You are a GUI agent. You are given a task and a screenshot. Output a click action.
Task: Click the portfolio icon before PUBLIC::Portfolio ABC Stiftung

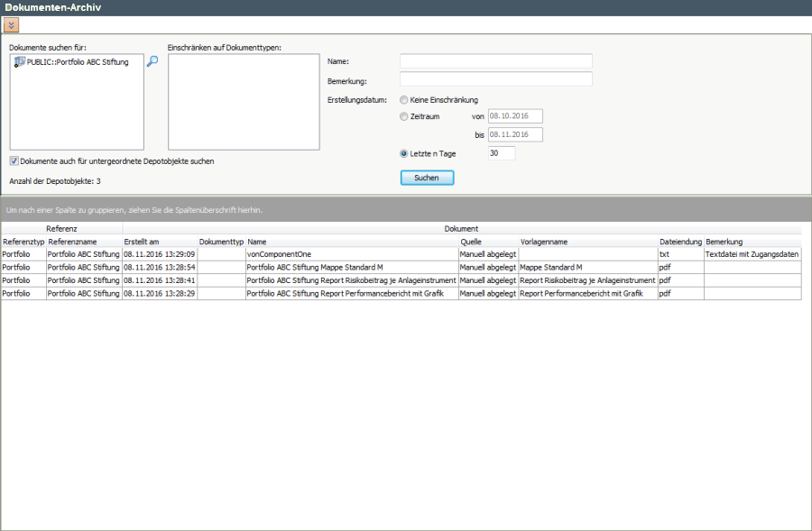pos(20,62)
